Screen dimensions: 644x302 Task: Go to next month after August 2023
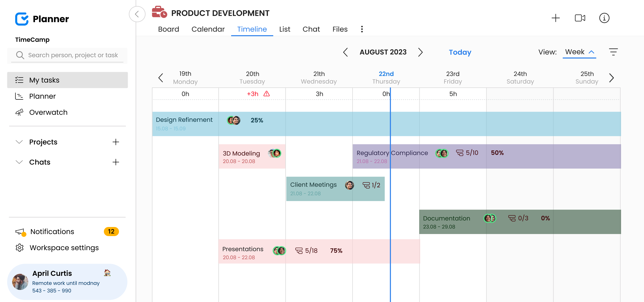coord(420,52)
